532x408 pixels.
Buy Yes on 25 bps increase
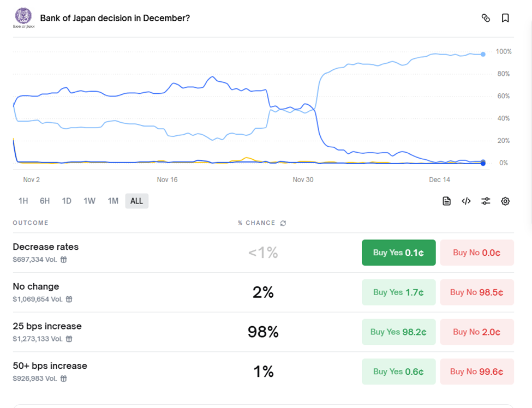tap(398, 332)
